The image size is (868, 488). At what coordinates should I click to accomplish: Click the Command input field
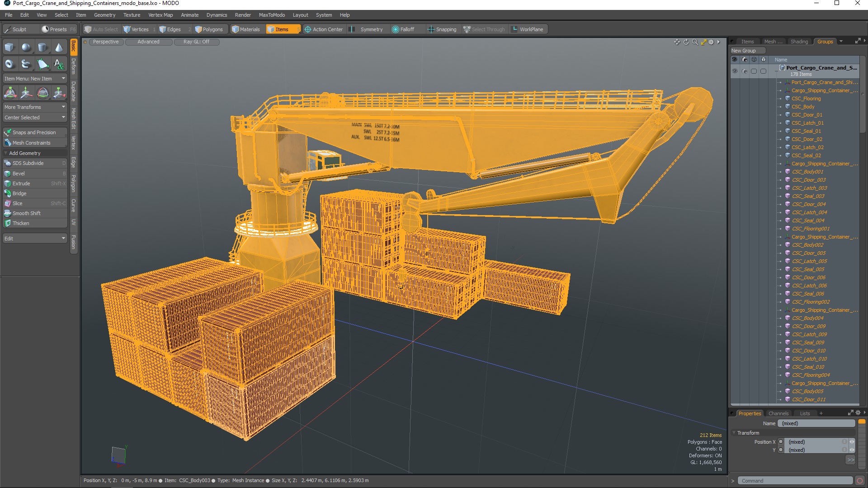tap(795, 481)
